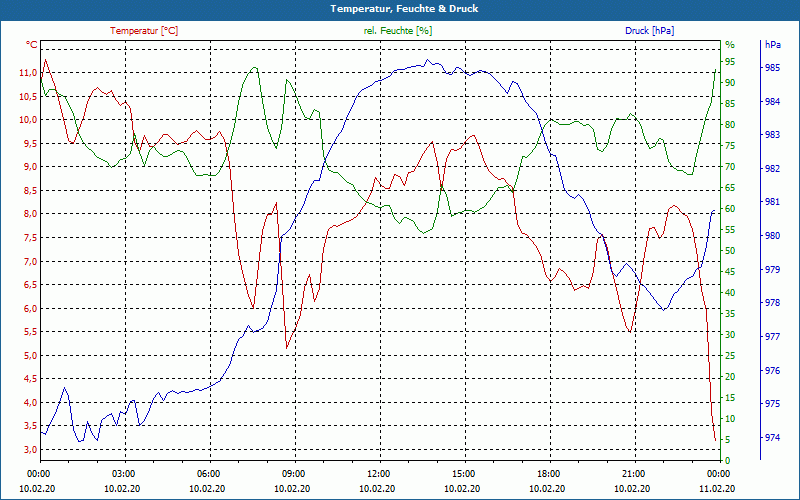
Task: Click the green '80' humidity axis tick
Action: click(x=730, y=124)
